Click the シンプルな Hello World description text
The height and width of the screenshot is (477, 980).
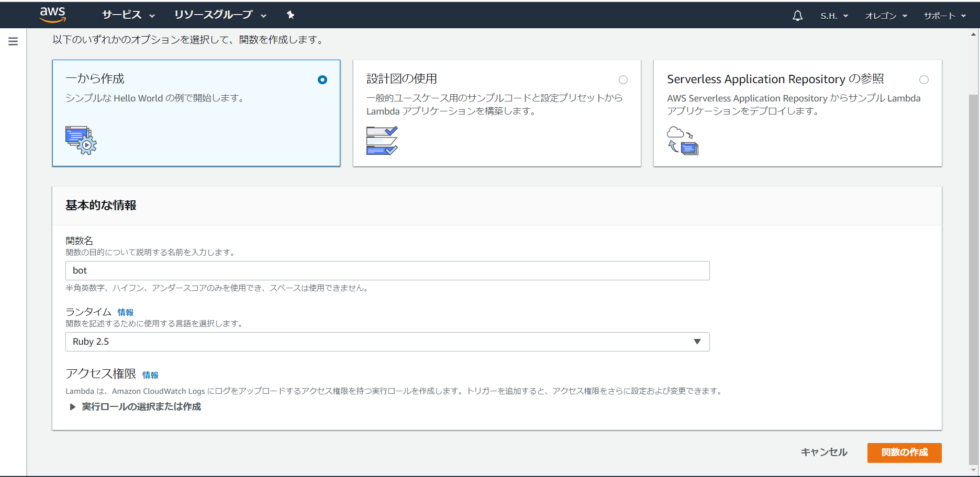pos(154,98)
